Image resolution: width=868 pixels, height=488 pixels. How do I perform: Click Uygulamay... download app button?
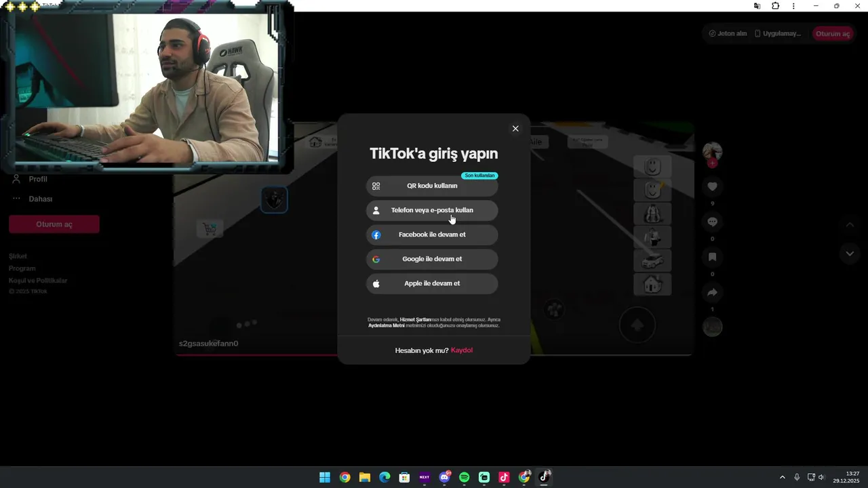pos(778,33)
